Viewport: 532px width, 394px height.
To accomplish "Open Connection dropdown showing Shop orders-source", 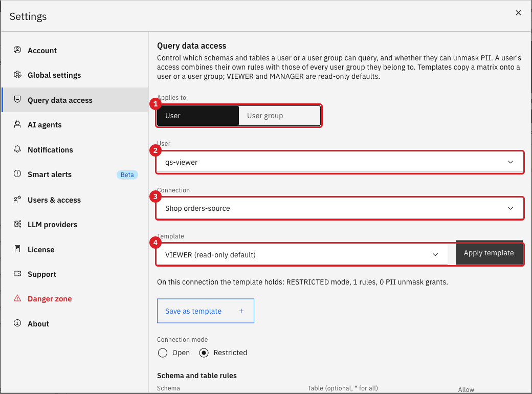I will pyautogui.click(x=340, y=208).
